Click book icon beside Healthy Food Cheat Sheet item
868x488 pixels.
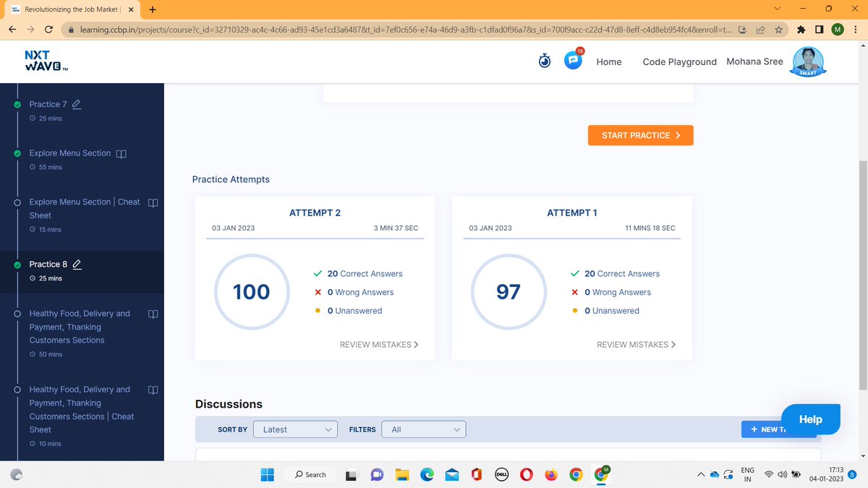153,390
